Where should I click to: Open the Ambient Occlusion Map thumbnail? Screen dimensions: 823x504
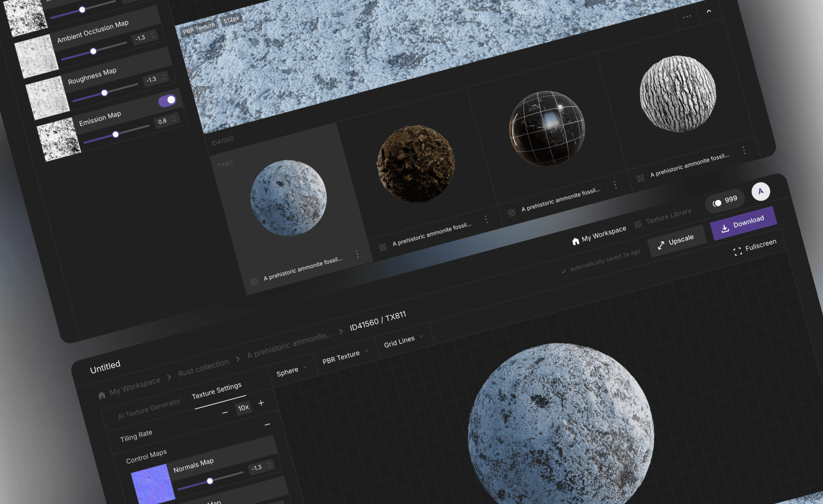point(37,57)
